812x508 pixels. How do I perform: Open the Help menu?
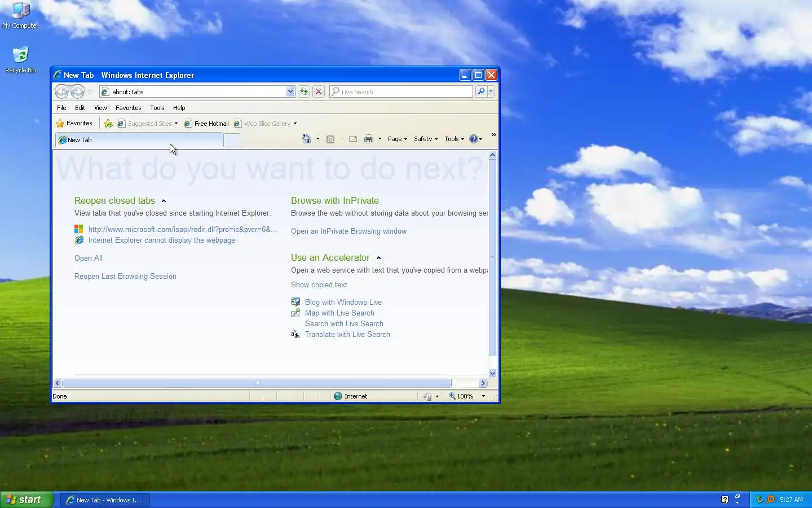click(x=179, y=108)
